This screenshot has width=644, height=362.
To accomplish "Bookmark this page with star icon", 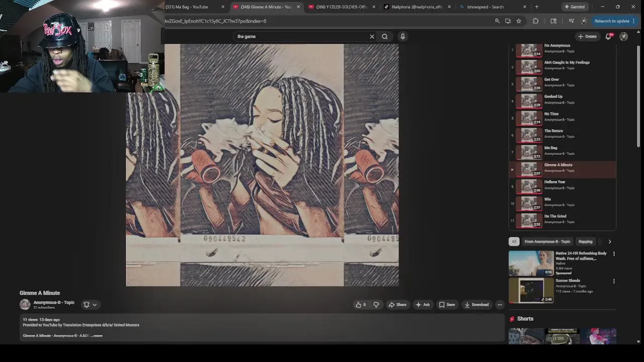I will [519, 21].
